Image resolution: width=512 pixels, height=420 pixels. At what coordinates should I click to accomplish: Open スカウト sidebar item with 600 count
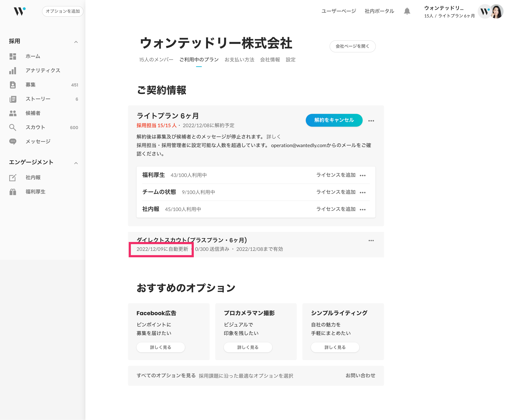click(44, 127)
